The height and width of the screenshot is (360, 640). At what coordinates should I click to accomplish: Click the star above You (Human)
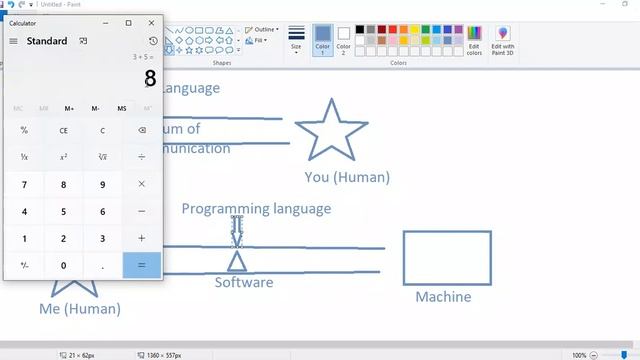[331, 130]
